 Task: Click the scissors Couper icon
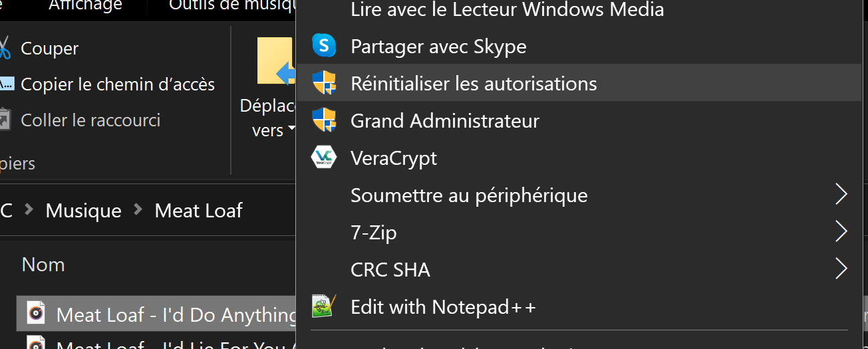click(4, 49)
